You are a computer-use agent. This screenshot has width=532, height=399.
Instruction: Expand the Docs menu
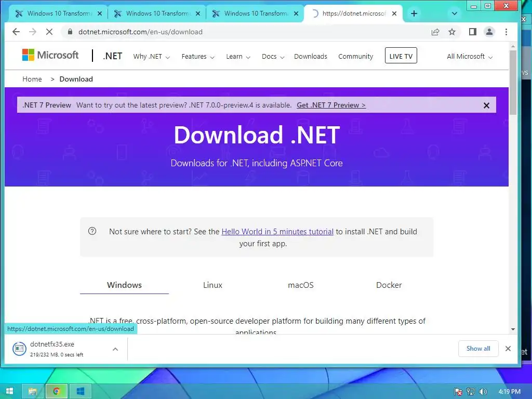[273, 56]
